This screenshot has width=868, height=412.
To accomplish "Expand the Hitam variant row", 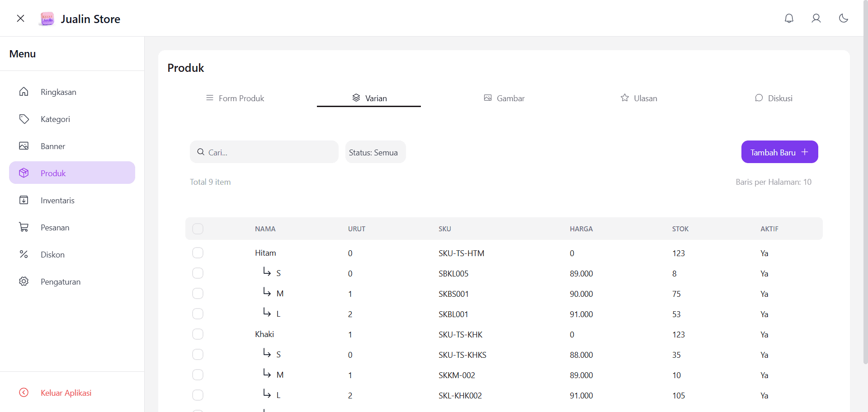I will pos(265,253).
